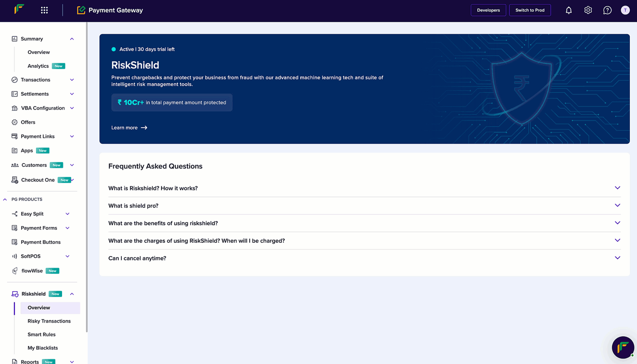Collapse the Riskshield menu chevron

pos(72,294)
